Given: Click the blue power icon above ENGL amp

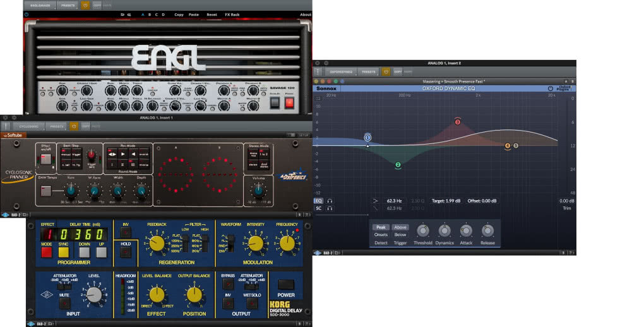Looking at the screenshot, I should [x=27, y=15].
